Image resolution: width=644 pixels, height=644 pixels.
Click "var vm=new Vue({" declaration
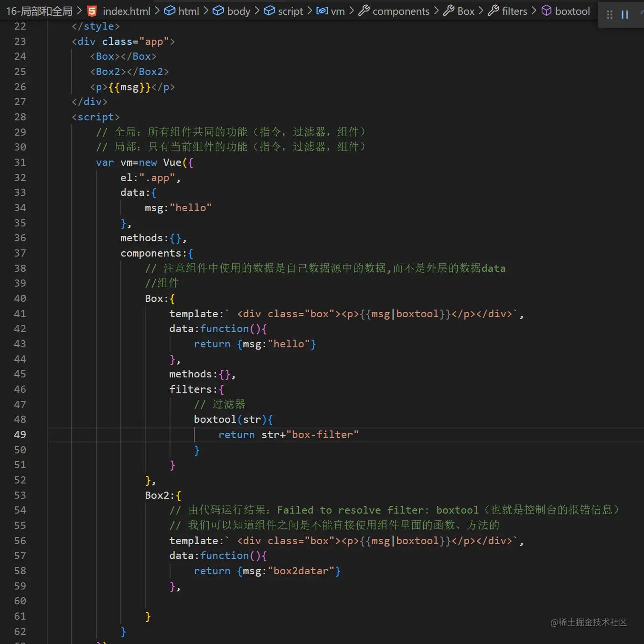tap(145, 162)
